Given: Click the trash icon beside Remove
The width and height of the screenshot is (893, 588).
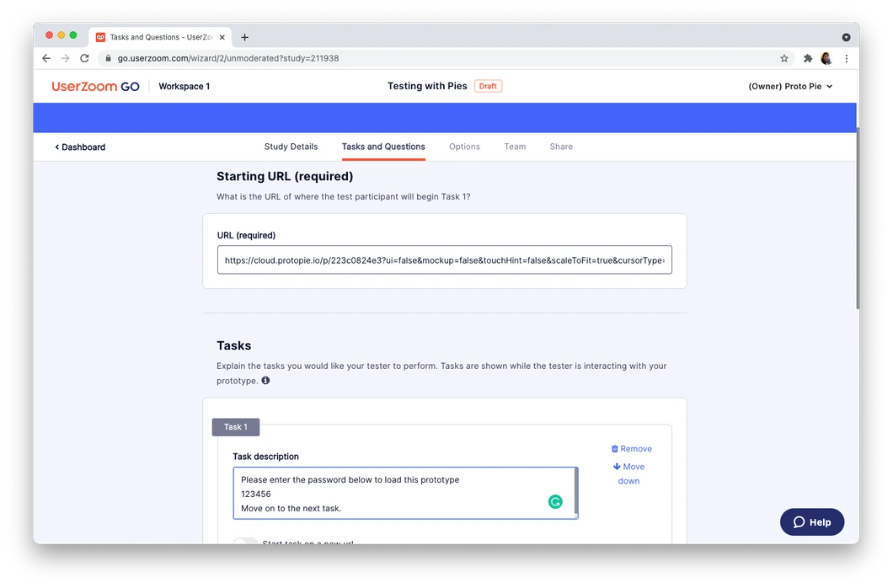Looking at the screenshot, I should pyautogui.click(x=614, y=448).
